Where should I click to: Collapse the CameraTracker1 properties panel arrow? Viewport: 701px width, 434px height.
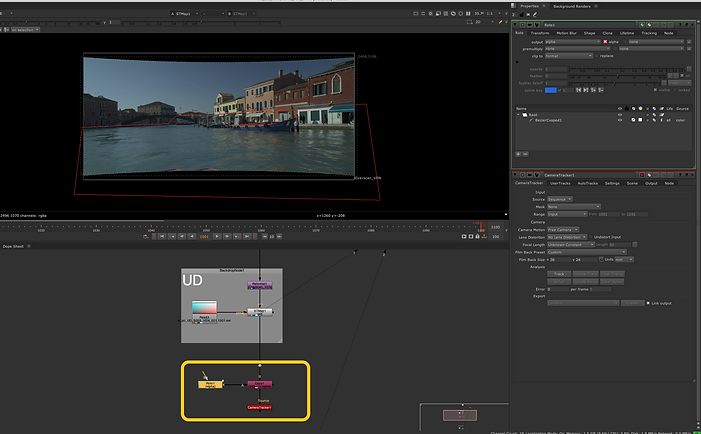pos(515,175)
